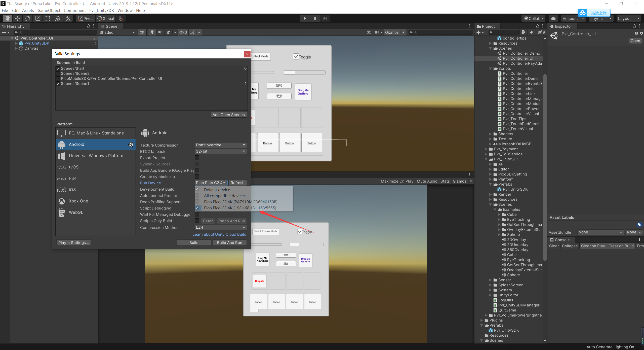Viewport: 644px width, 350px height.
Task: Open Learn about Unity Cloud Build link
Action: pos(219,234)
